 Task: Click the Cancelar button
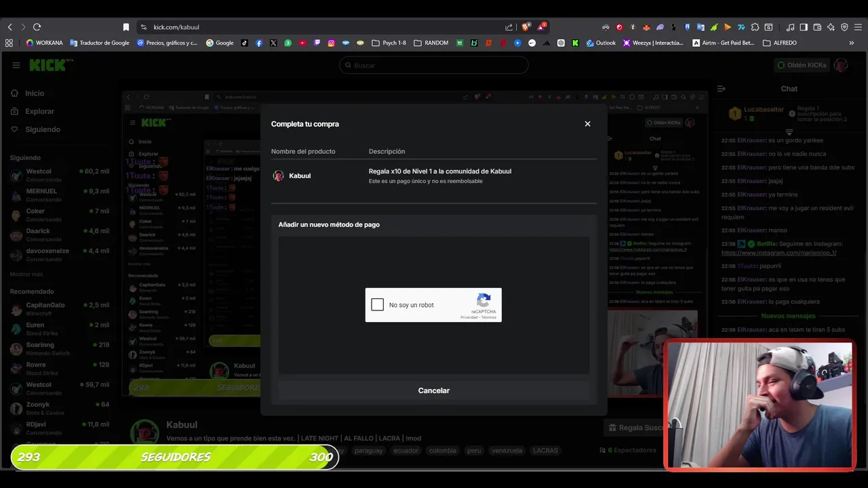click(434, 390)
